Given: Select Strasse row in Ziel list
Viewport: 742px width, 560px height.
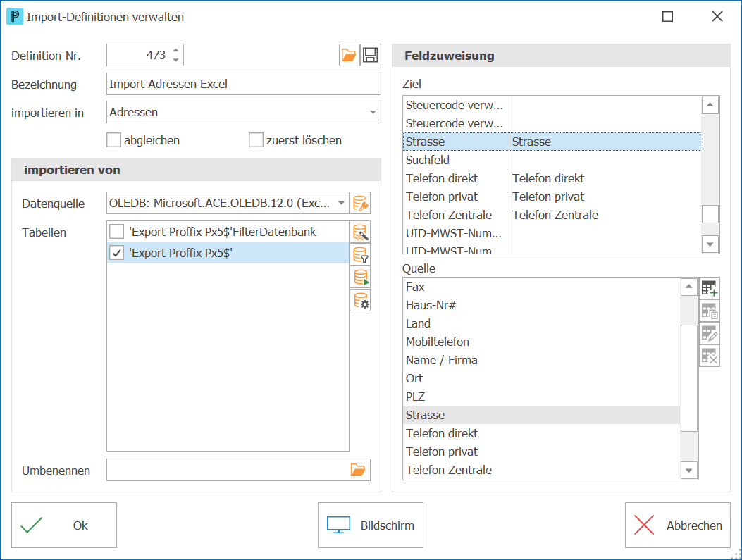Looking at the screenshot, I should click(x=552, y=142).
